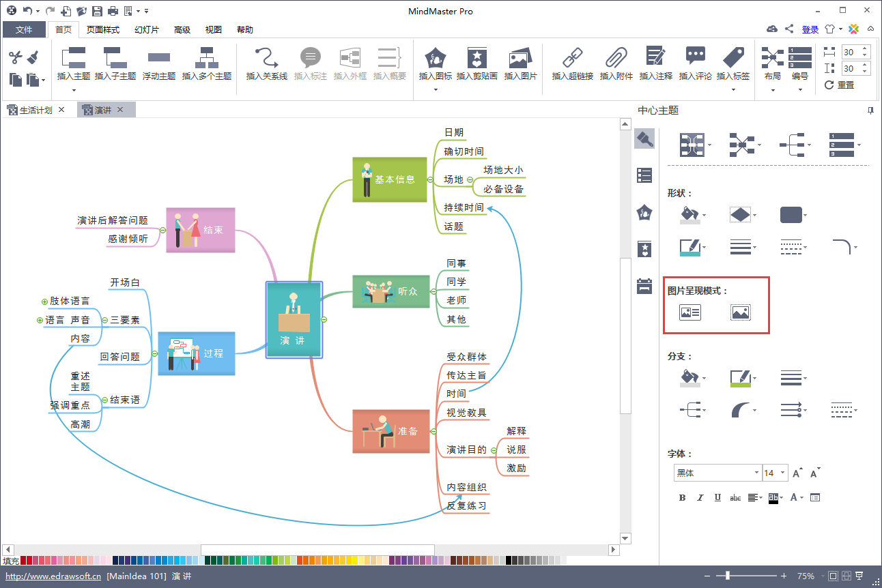This screenshot has height=588, width=882.
Task: Switch to the 生活计划 document tab
Action: click(35, 110)
